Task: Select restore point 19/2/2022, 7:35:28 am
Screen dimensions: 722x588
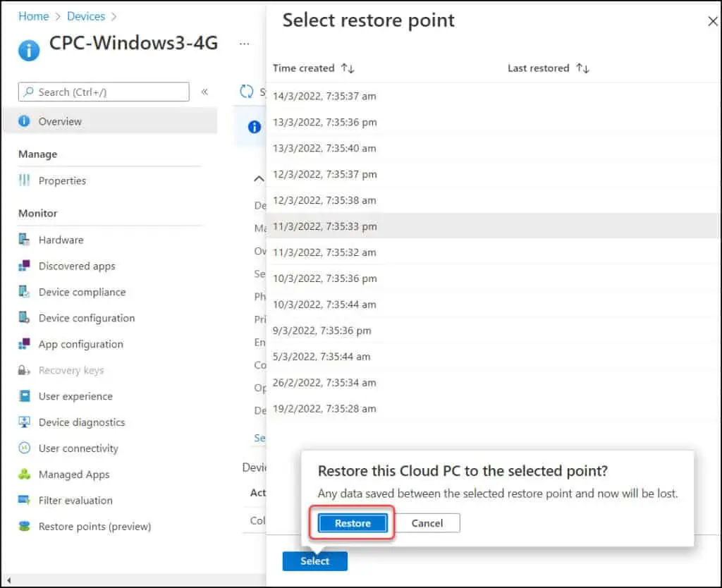Action: point(493,408)
